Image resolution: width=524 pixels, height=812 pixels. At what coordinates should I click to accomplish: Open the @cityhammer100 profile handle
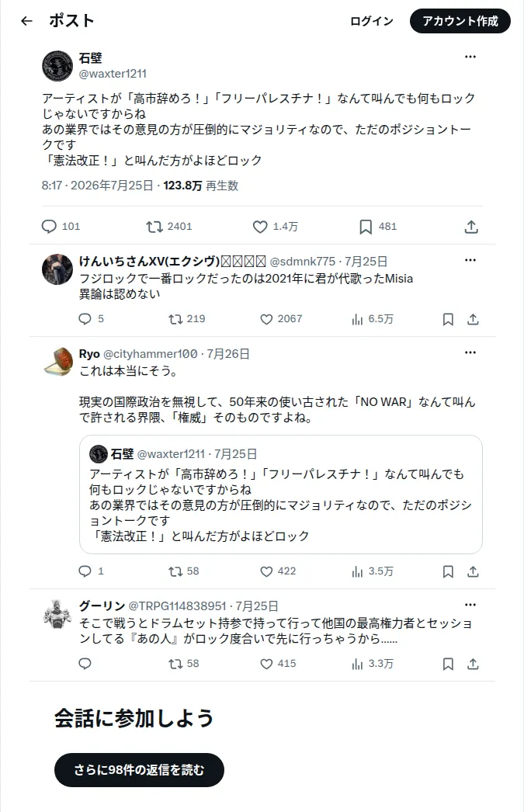(150, 354)
